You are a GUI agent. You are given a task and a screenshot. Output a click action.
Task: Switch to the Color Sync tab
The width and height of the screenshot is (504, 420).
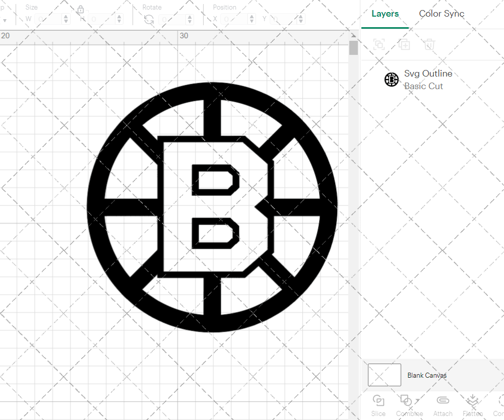point(442,14)
